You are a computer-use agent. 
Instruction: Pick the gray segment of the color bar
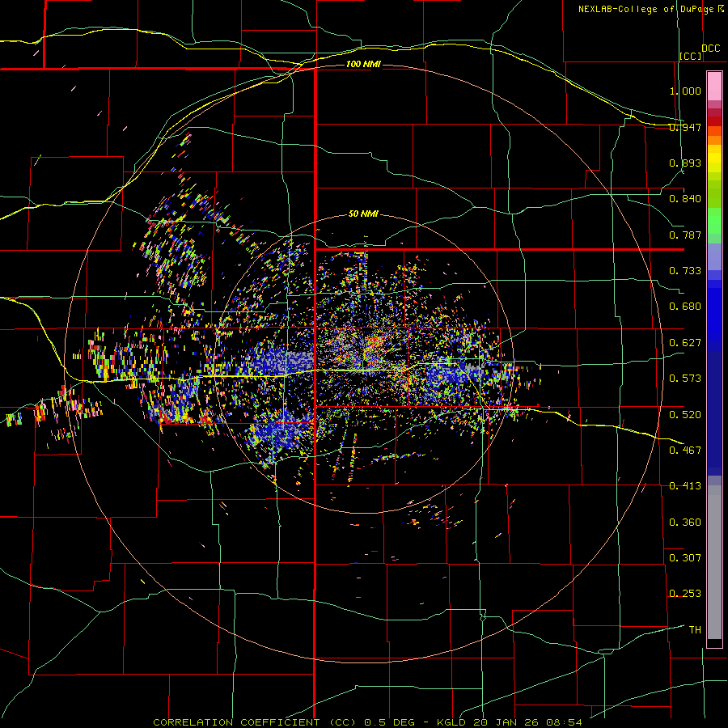tap(714, 562)
